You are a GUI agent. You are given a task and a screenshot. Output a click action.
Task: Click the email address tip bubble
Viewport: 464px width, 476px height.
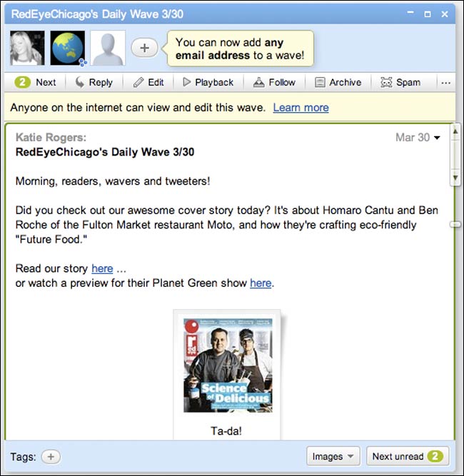240,49
